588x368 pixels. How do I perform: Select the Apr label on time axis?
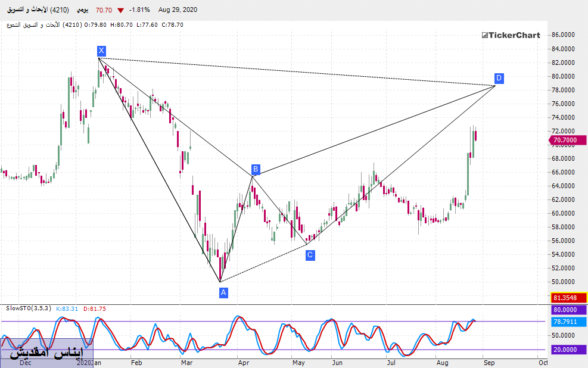pos(242,362)
